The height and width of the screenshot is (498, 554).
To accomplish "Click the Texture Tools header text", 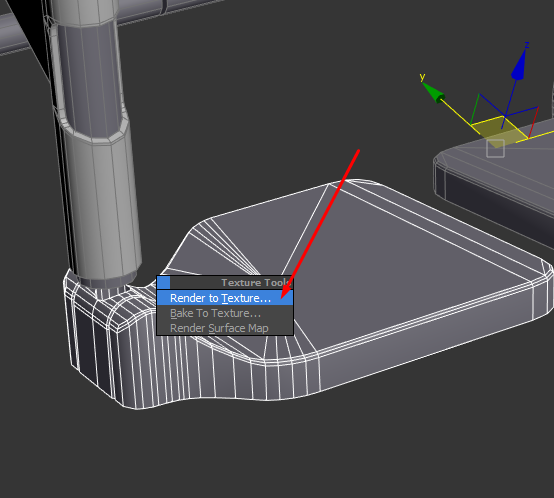I will tap(256, 283).
